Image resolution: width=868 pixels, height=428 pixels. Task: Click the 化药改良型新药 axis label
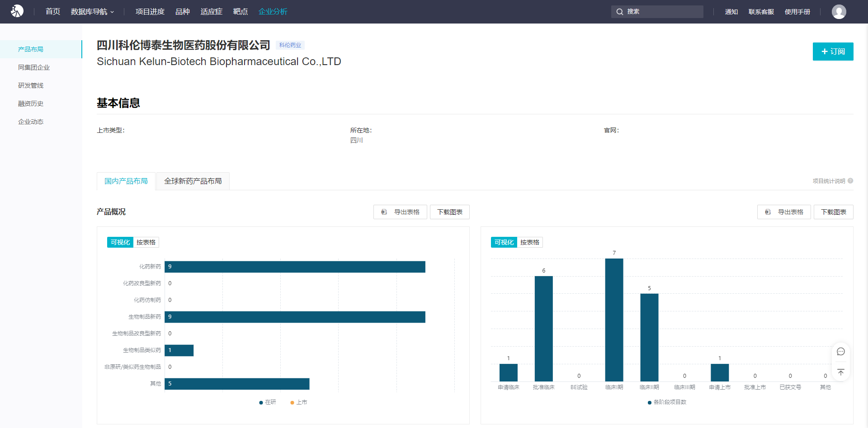pos(142,283)
